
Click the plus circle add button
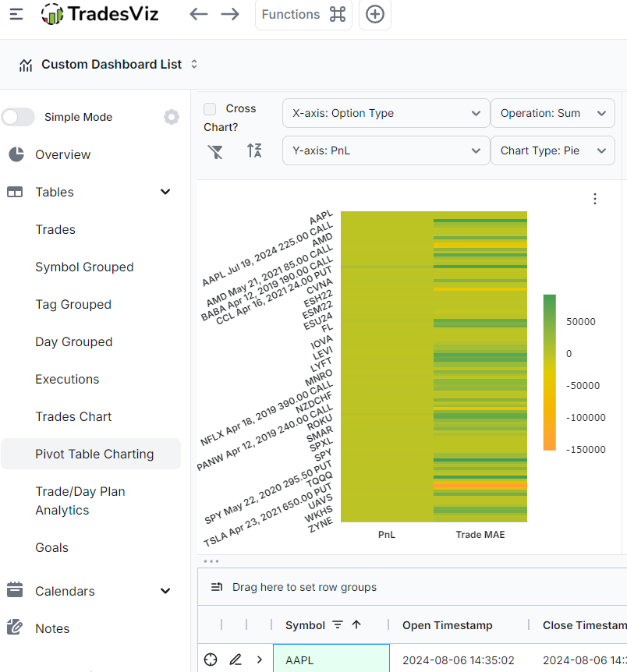(375, 15)
